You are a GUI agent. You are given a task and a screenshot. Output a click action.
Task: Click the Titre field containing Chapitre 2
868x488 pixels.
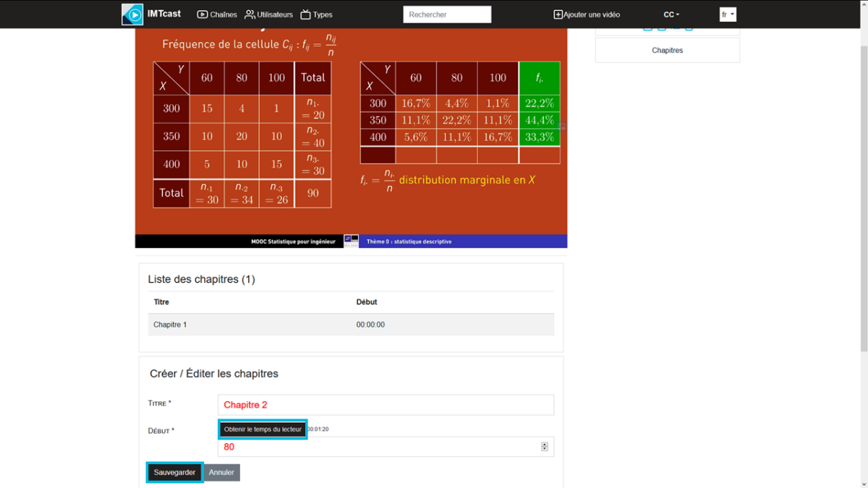pos(386,405)
